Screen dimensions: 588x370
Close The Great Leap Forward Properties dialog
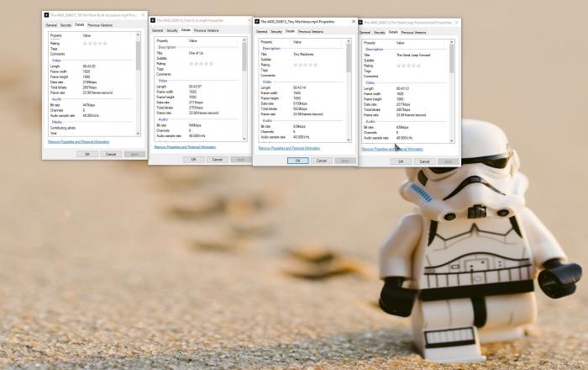[x=455, y=22]
